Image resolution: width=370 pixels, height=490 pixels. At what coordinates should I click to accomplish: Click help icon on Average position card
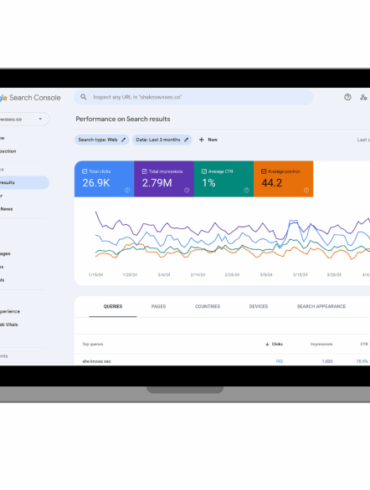[x=306, y=190]
